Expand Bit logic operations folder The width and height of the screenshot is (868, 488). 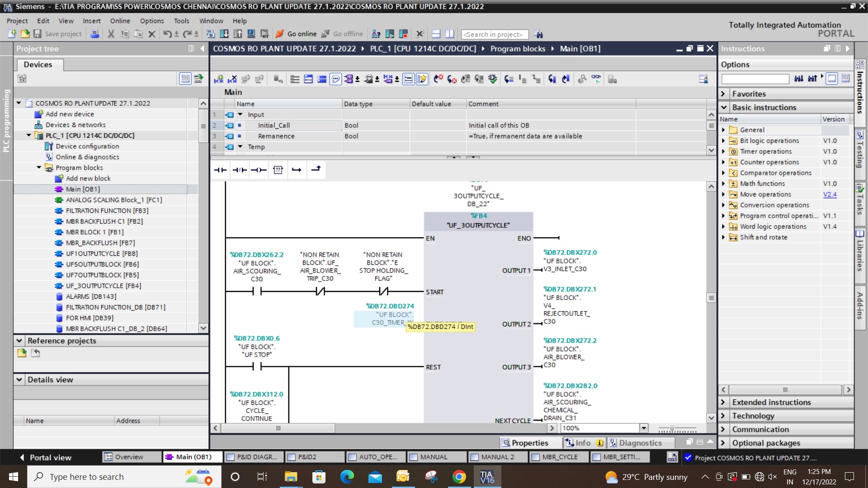723,141
